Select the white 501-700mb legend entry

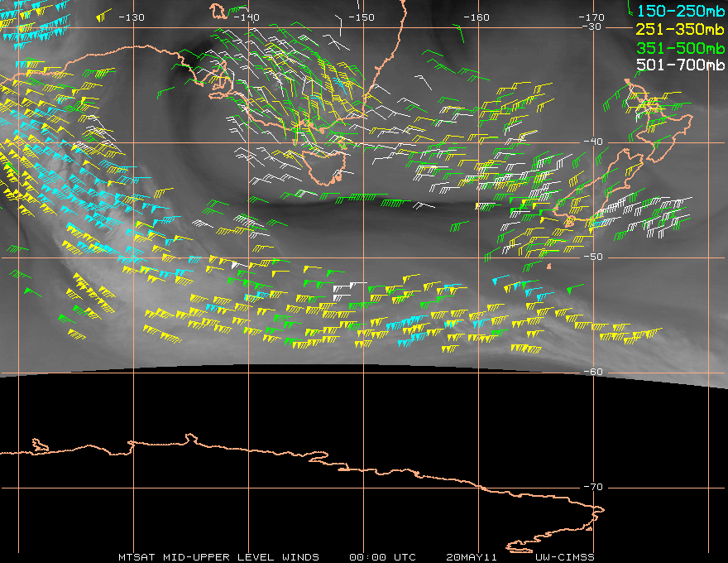pyautogui.click(x=679, y=65)
